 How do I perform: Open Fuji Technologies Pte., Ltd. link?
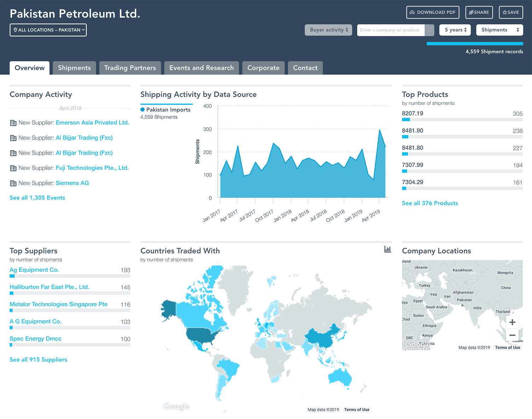click(92, 168)
